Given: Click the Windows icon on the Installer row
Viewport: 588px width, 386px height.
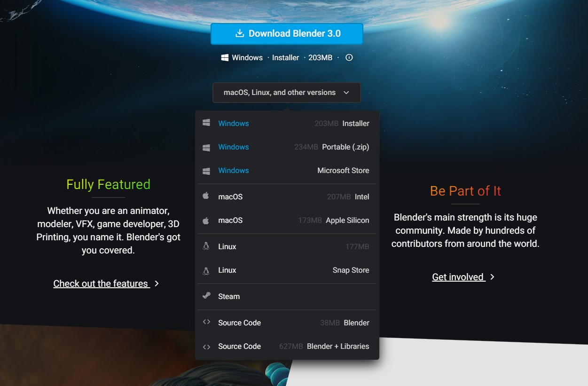Looking at the screenshot, I should click(x=206, y=123).
